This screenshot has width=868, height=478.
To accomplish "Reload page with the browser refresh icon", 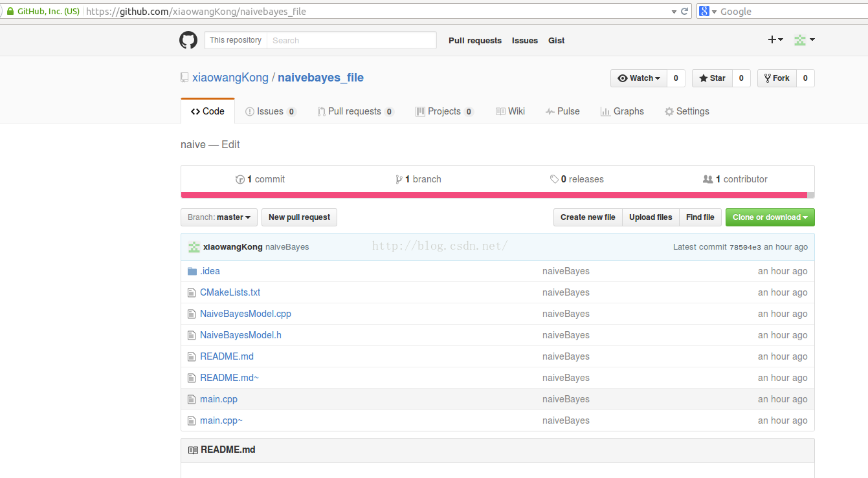I will pos(684,11).
